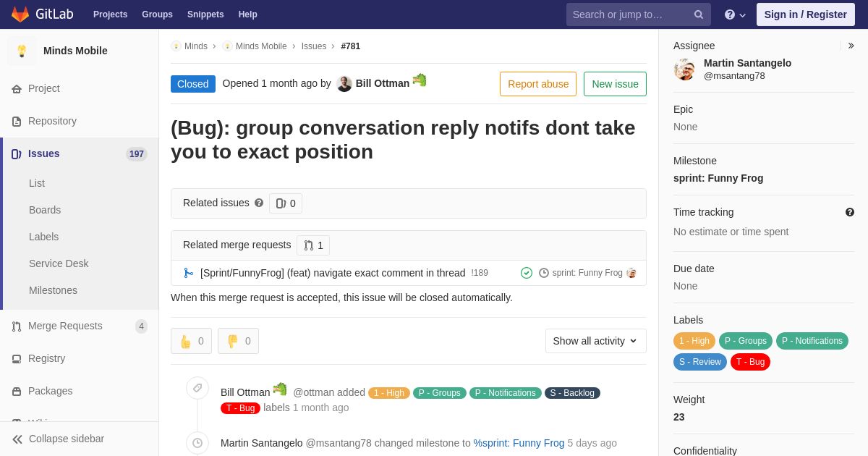Open Show all activity dropdown
The height and width of the screenshot is (456, 868).
[596, 341]
